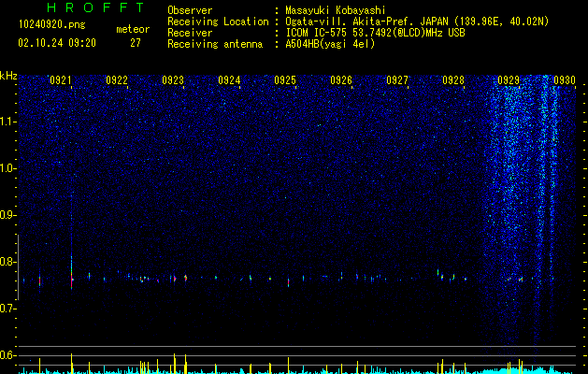Click the 0929 time marker
This screenshot has width=588, height=374.
[509, 80]
